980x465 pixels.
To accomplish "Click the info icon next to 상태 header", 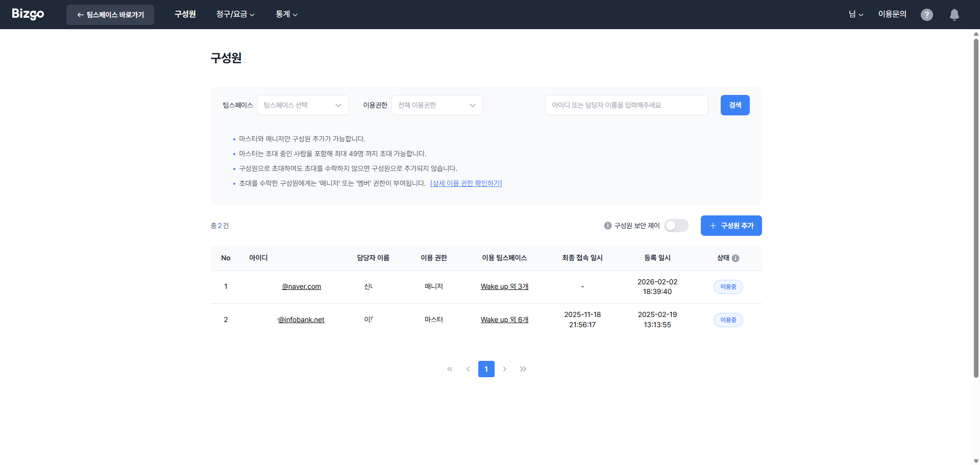I will (x=736, y=258).
